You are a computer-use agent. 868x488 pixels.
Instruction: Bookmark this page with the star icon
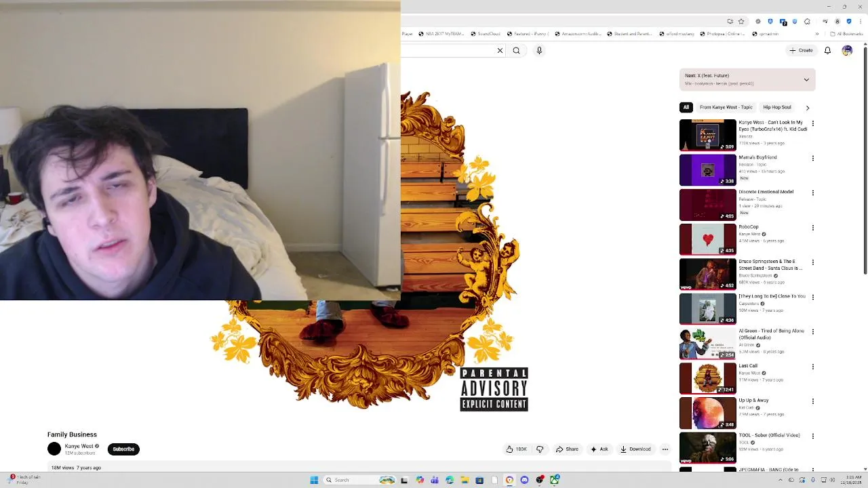pos(741,21)
